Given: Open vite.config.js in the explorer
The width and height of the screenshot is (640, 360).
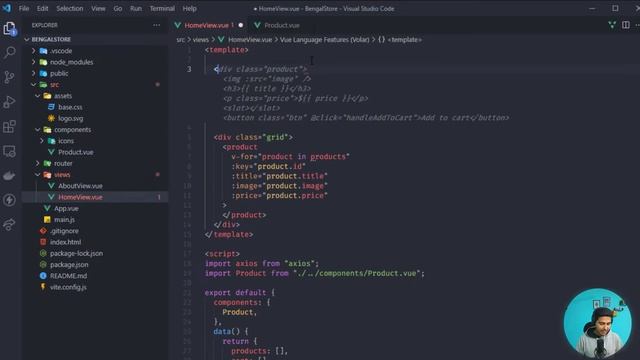Looking at the screenshot, I should click(68, 287).
